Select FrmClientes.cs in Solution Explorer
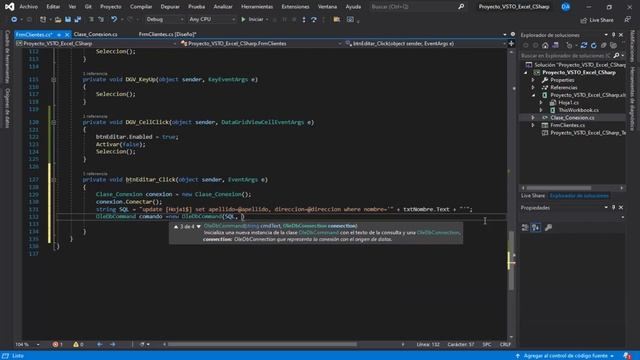Screen dimensions: 640x360 point(567,125)
